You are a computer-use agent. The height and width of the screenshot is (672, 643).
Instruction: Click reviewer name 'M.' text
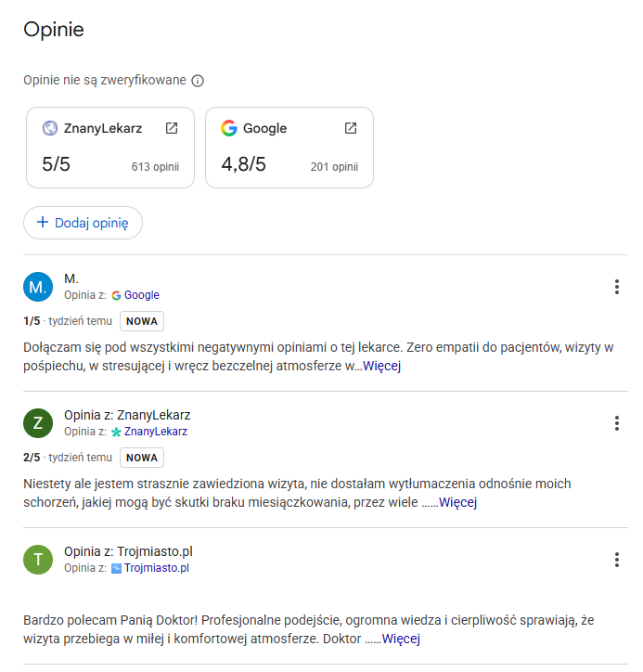point(71,278)
